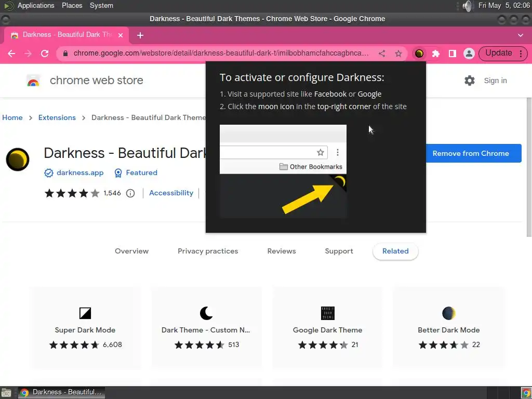Click the volume speaker icon in panel

[x=468, y=6]
